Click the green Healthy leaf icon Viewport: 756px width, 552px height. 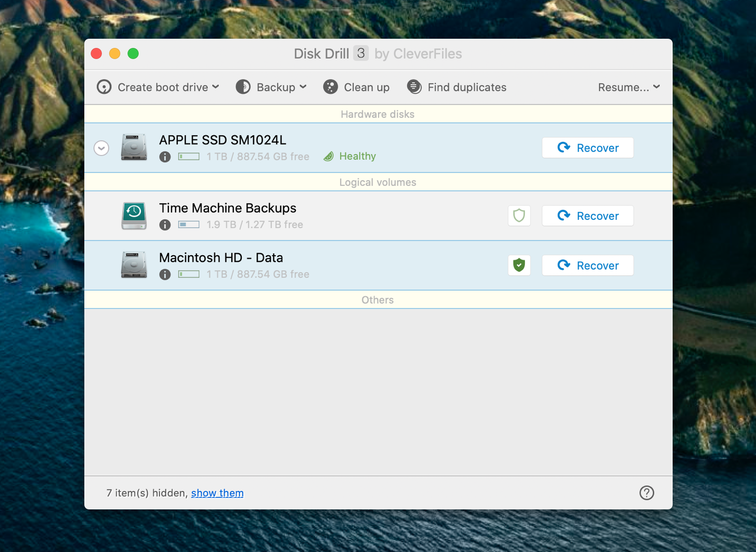329,156
